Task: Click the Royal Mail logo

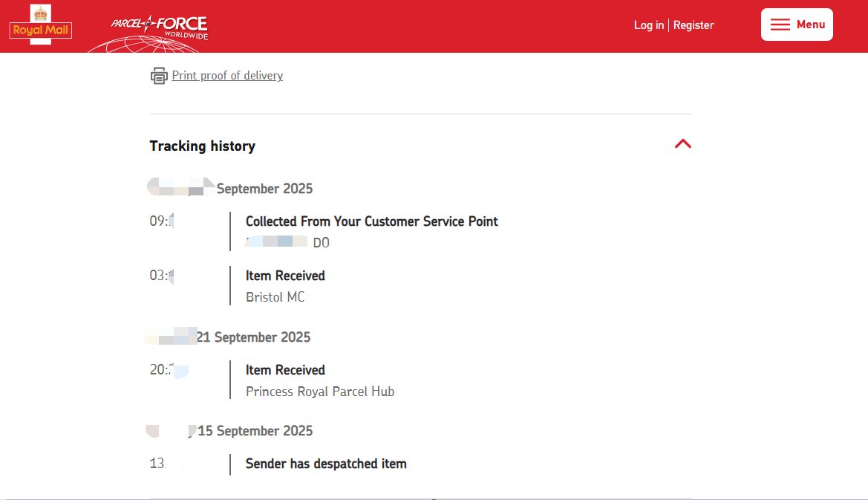Action: (40, 26)
